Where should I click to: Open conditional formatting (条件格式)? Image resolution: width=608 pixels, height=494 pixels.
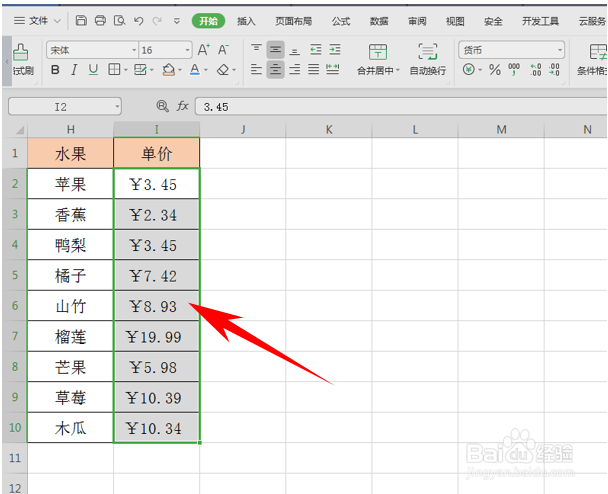[x=593, y=59]
